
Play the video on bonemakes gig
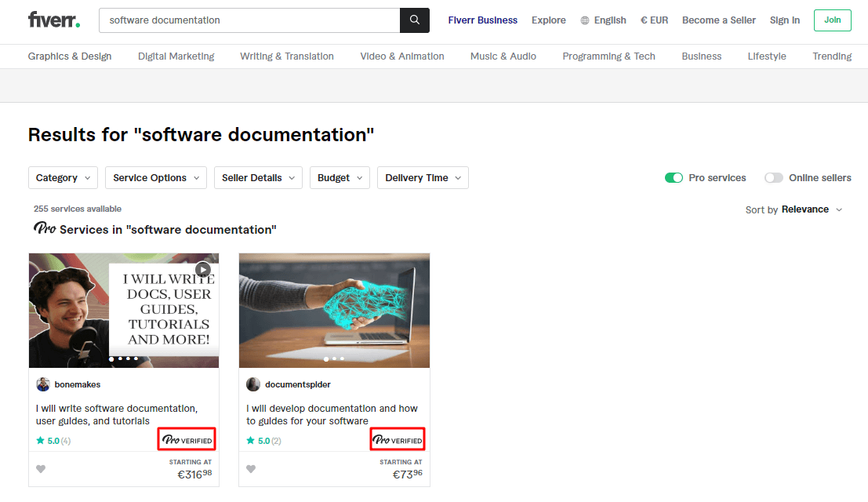pyautogui.click(x=203, y=269)
